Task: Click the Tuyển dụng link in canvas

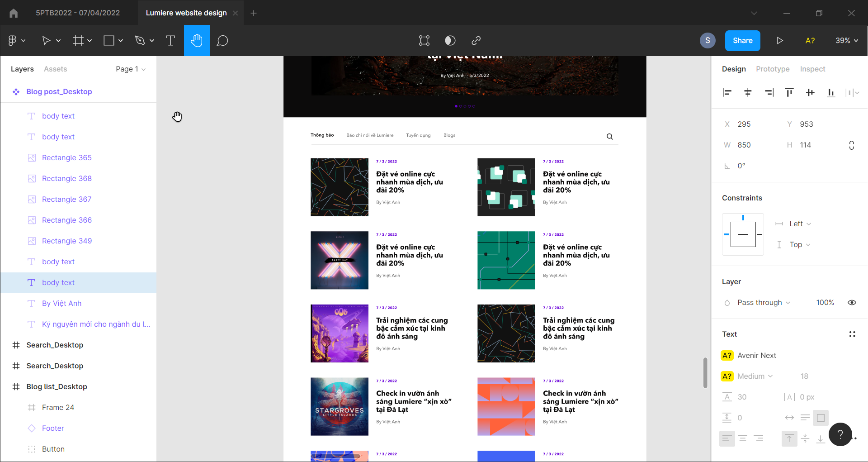Action: (x=418, y=135)
